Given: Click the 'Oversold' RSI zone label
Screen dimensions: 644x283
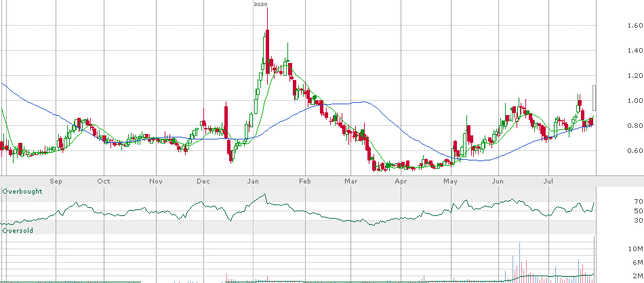Looking at the screenshot, I should (x=18, y=231).
